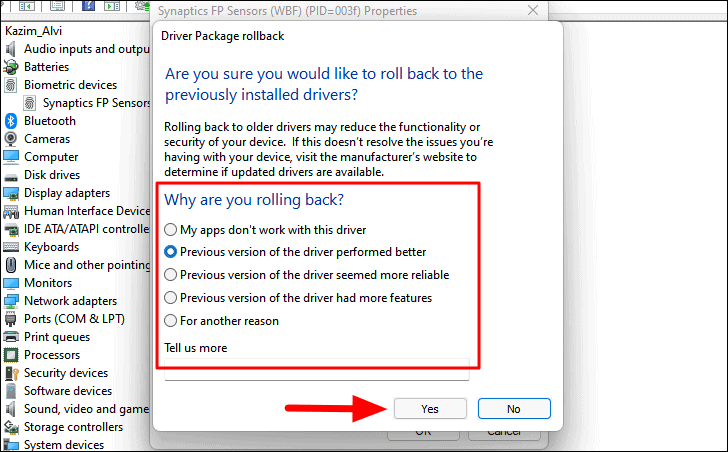Click the Biometric devices fingerprint icon
Screen dimensions: 728x452
point(11,85)
